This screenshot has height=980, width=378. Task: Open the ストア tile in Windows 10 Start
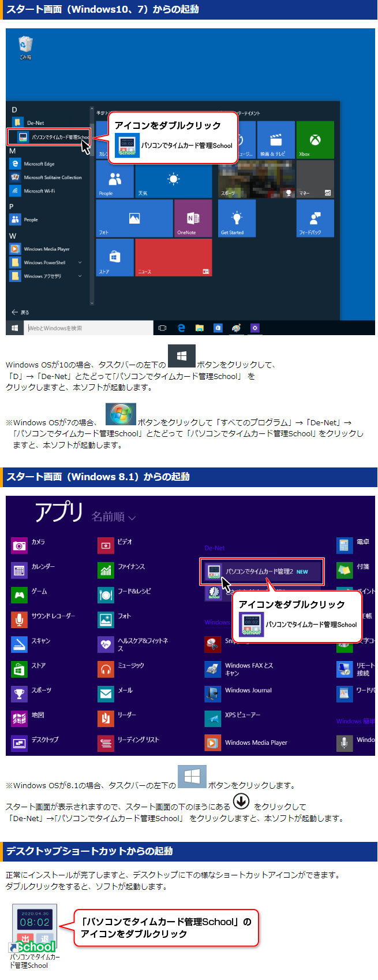pyautogui.click(x=115, y=257)
